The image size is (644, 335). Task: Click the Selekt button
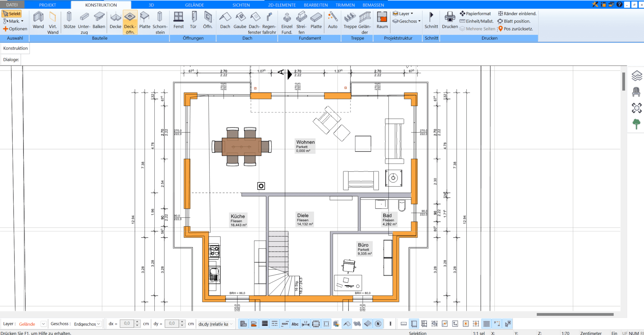(x=12, y=14)
